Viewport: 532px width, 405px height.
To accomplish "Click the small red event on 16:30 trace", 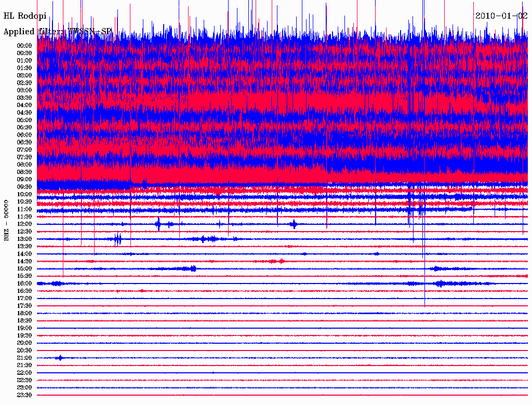I will tap(142, 291).
